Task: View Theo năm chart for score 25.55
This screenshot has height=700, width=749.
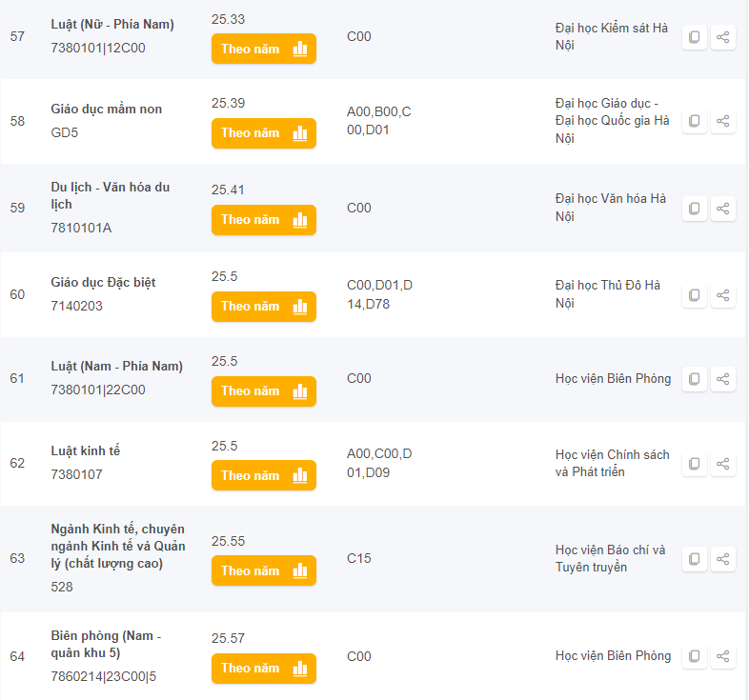Action: (263, 571)
